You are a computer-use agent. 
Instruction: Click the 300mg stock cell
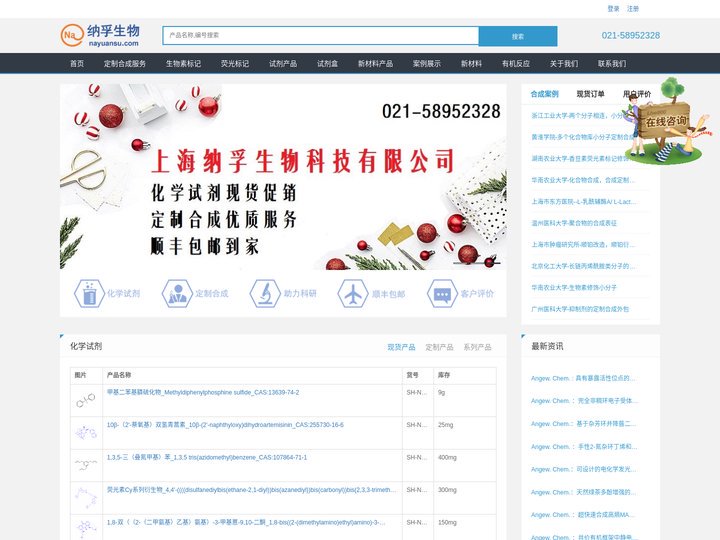[x=465, y=498]
